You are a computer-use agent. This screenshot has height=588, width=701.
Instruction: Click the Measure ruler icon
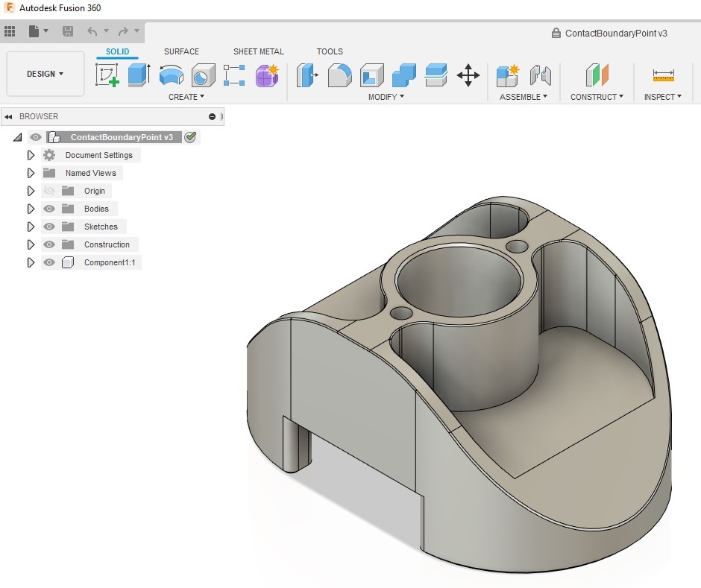tap(663, 75)
